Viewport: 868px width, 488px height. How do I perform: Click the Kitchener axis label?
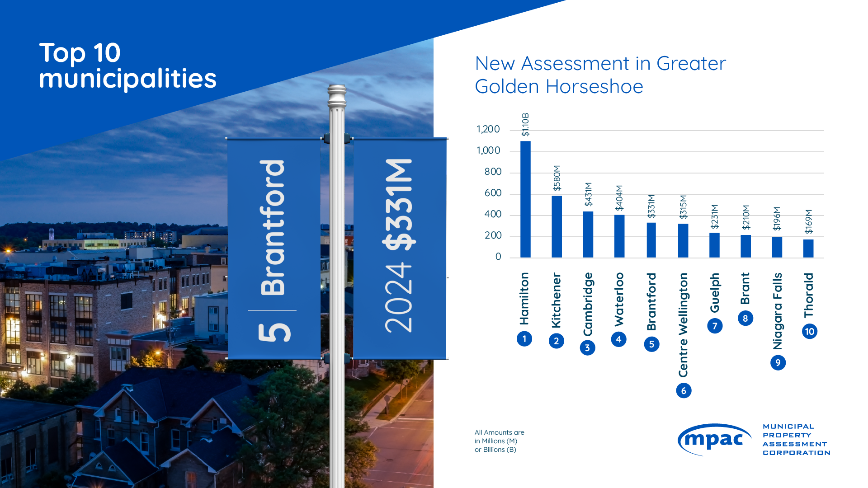click(556, 300)
